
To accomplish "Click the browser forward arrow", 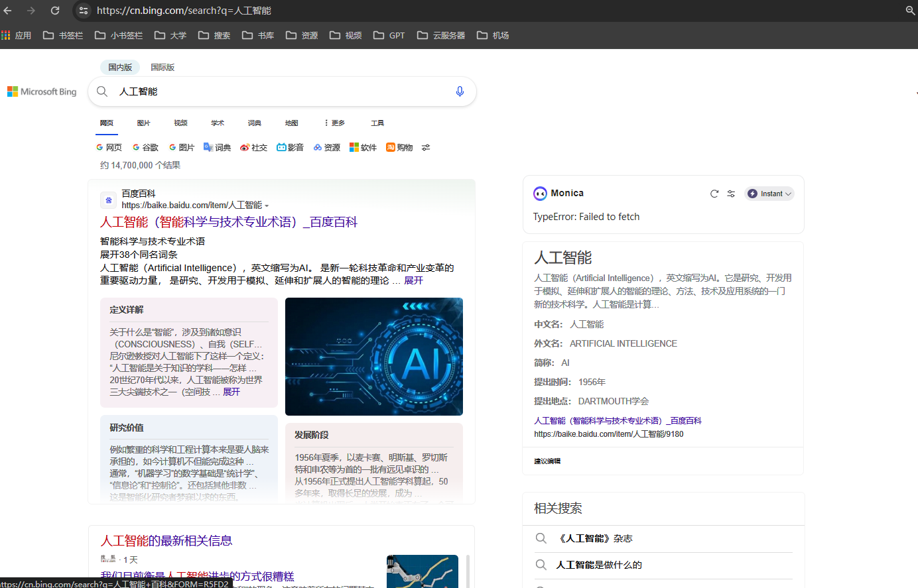I will [x=31, y=11].
